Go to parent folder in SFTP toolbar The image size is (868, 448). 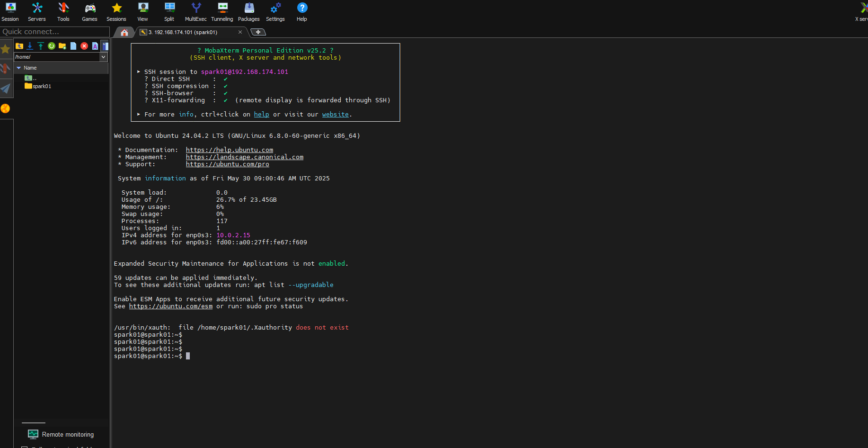19,46
